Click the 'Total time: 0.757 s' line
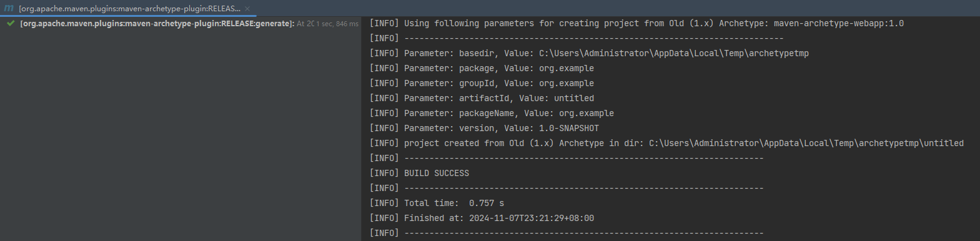This screenshot has height=241, width=980. pos(437,203)
